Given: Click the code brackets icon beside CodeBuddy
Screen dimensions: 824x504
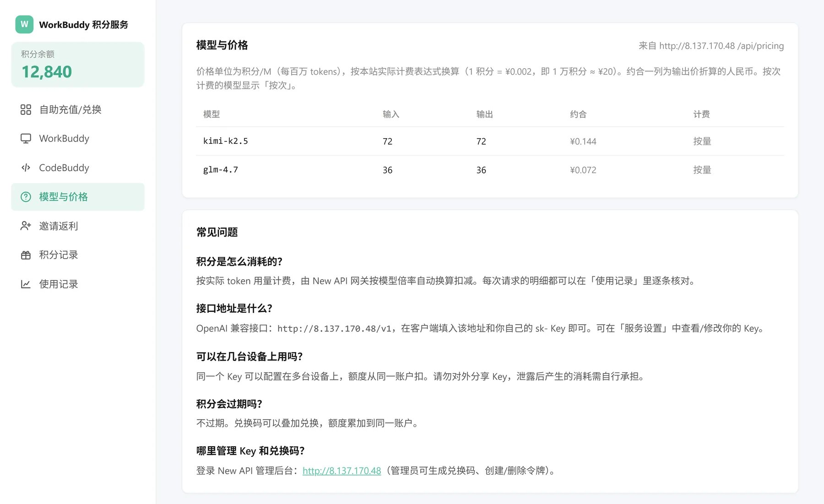Looking at the screenshot, I should pos(26,168).
